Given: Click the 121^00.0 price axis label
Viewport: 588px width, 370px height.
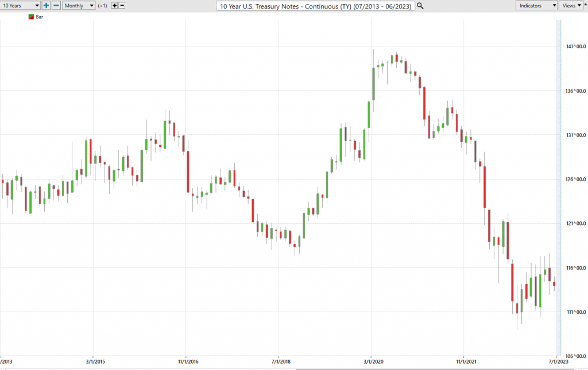Looking at the screenshot, I should pos(575,224).
